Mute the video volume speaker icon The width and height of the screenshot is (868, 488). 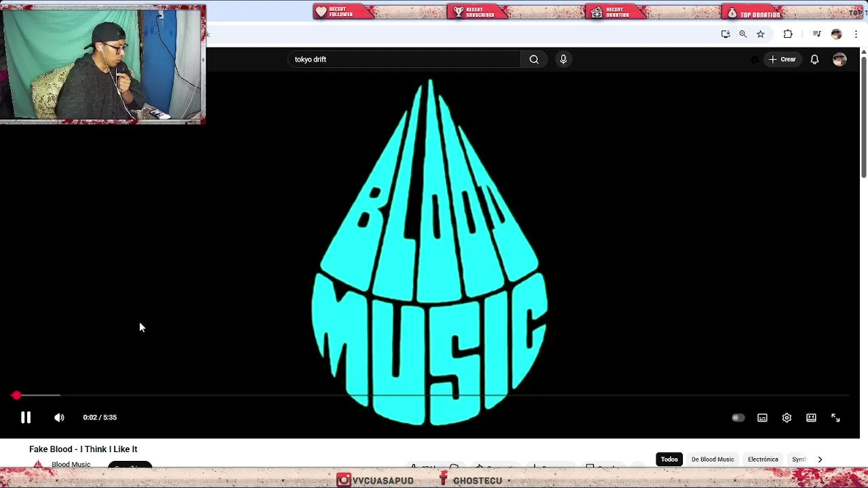[x=59, y=418]
